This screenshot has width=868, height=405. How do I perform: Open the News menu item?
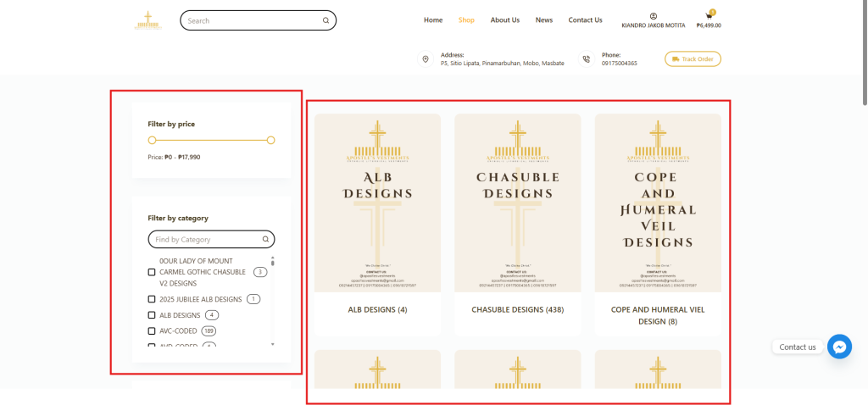point(543,20)
